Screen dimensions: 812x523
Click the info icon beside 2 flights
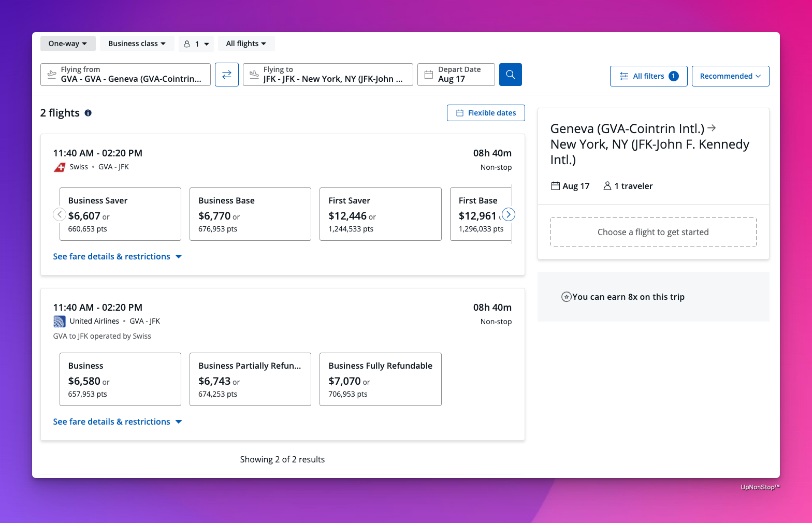[x=88, y=113]
